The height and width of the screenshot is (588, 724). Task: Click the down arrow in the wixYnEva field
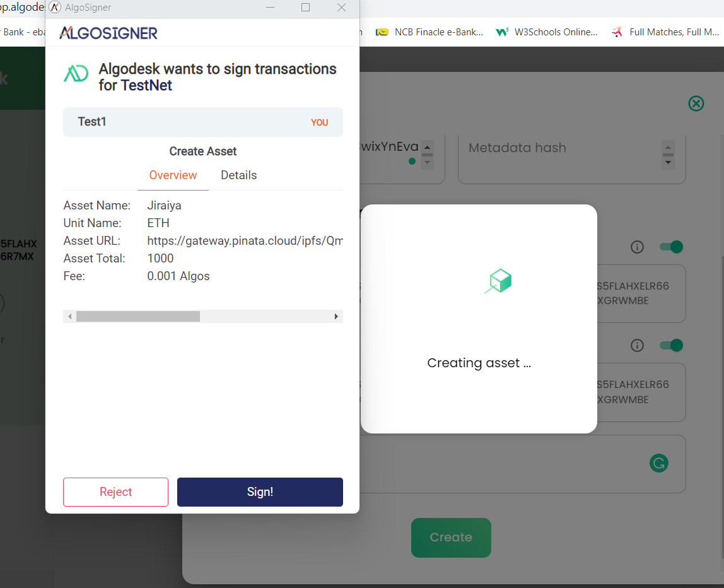(427, 163)
